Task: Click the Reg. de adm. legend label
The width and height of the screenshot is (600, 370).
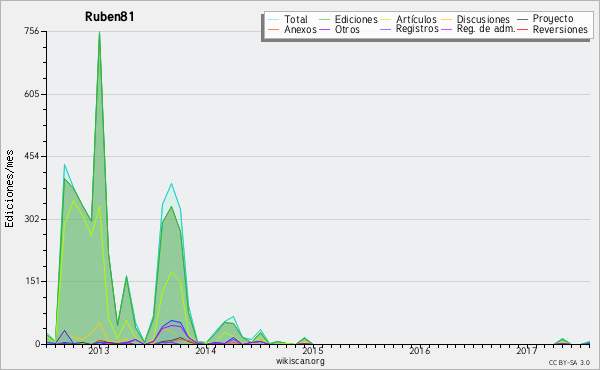Action: [x=486, y=29]
